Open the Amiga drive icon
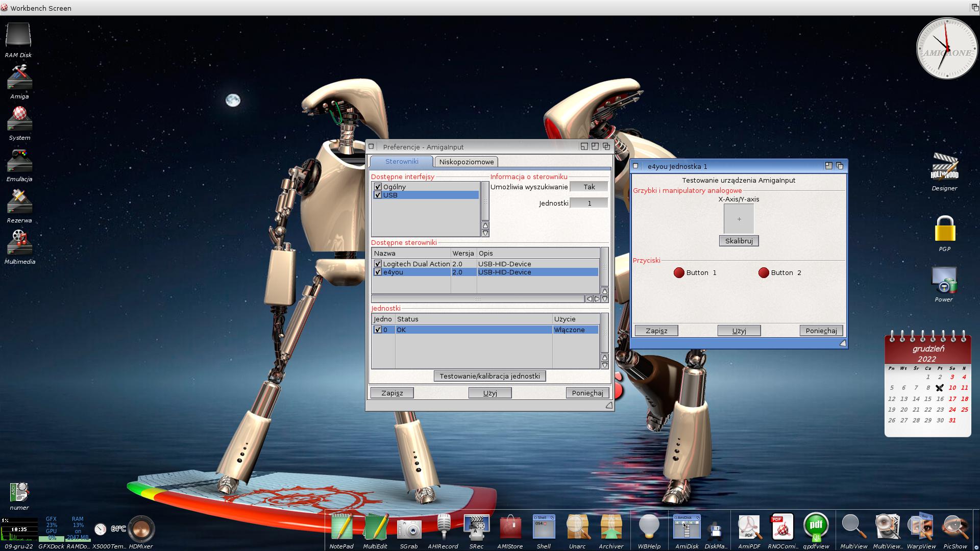 [x=19, y=78]
